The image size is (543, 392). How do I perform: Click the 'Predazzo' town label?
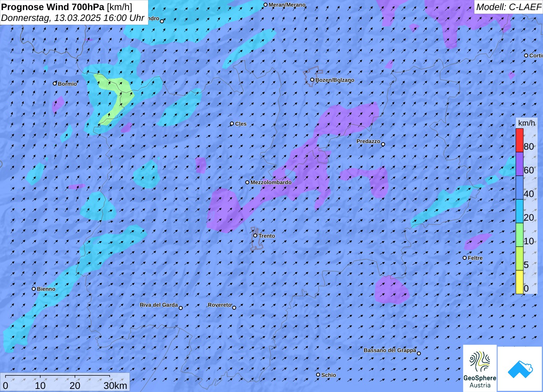coord(368,141)
